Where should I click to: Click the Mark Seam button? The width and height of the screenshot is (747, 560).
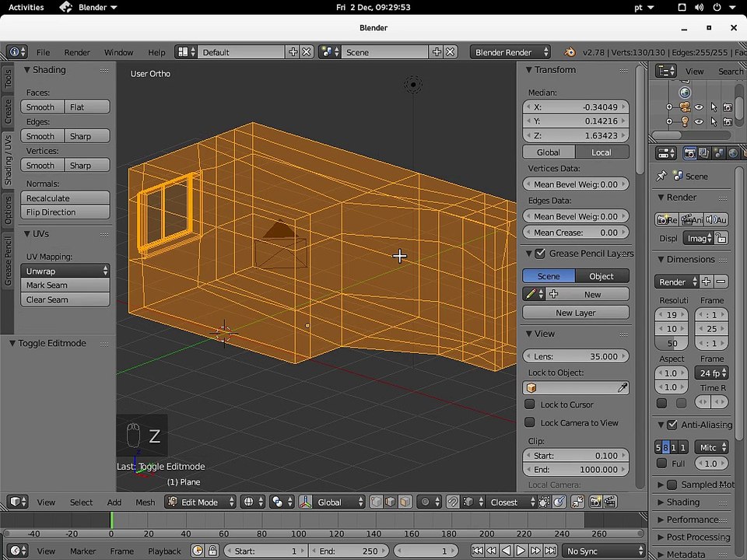[65, 285]
